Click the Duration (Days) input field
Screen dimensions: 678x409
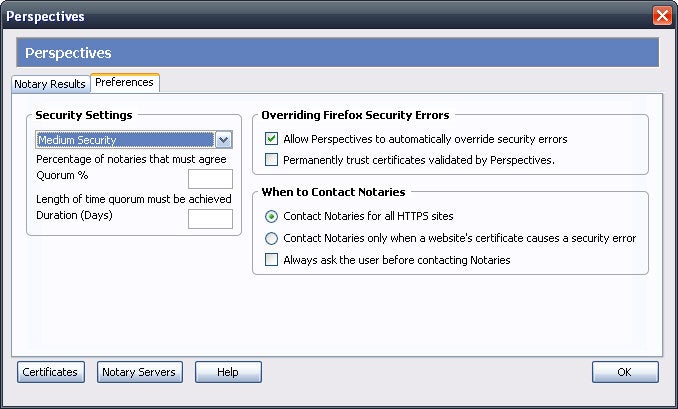[x=210, y=218]
